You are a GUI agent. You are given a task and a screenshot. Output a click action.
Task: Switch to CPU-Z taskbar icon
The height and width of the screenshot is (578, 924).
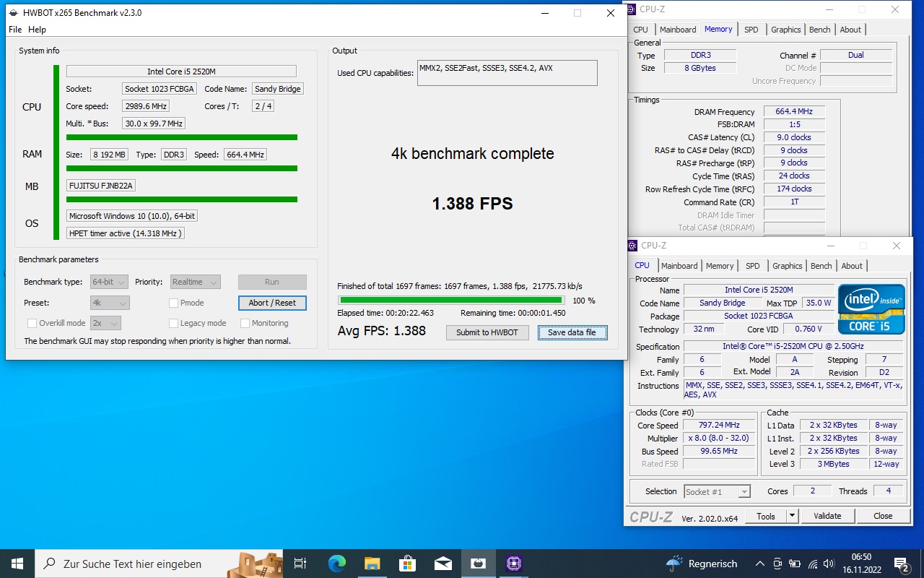[x=513, y=564]
